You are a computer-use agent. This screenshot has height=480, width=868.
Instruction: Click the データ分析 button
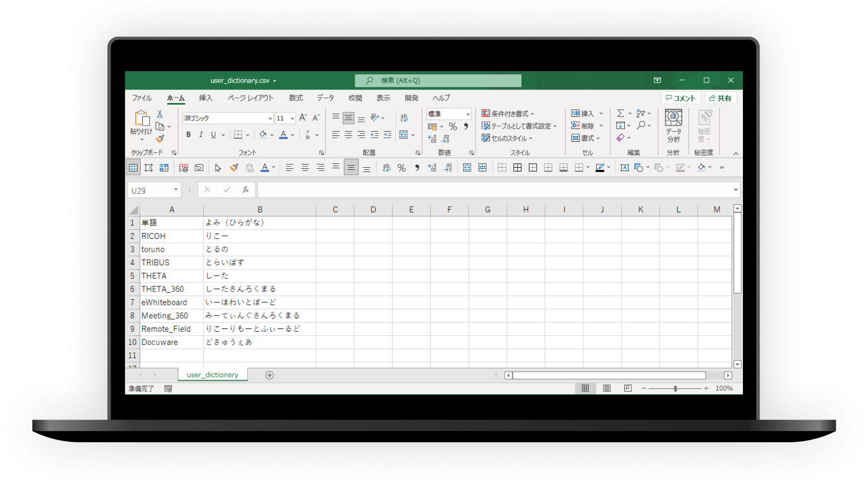pyautogui.click(x=673, y=126)
